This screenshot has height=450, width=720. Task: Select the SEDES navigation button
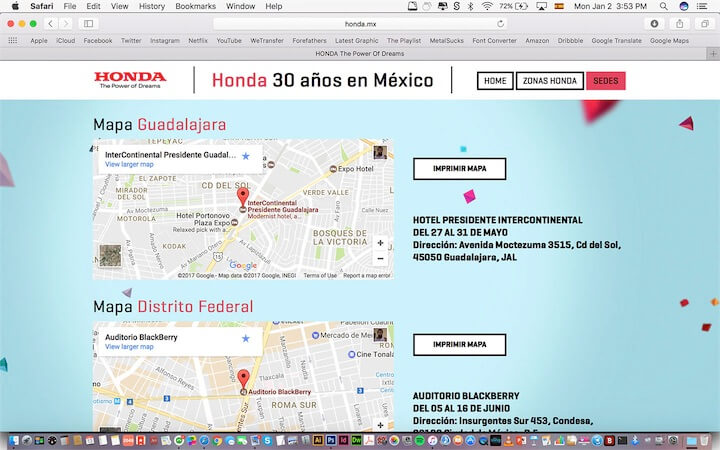pyautogui.click(x=605, y=81)
